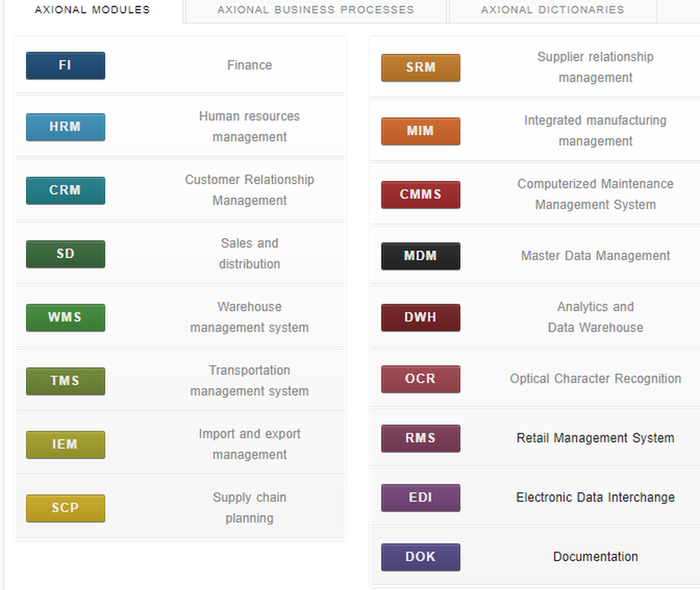700x590 pixels.
Task: Open the Integrated manufacturing management entry
Action: click(595, 130)
